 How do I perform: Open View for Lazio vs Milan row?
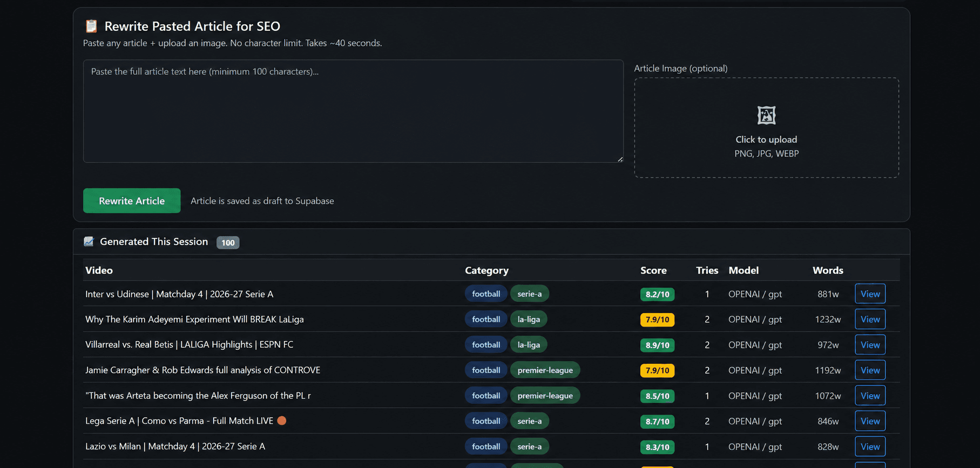click(870, 446)
